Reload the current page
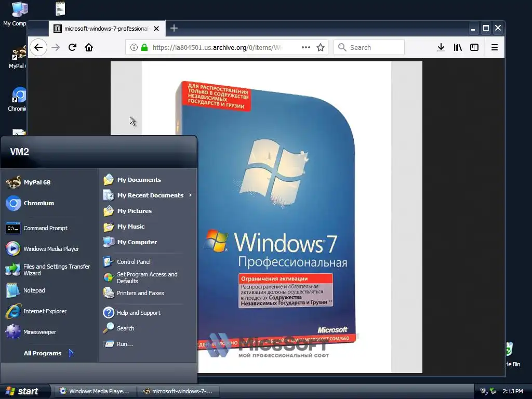The height and width of the screenshot is (399, 532). point(72,47)
